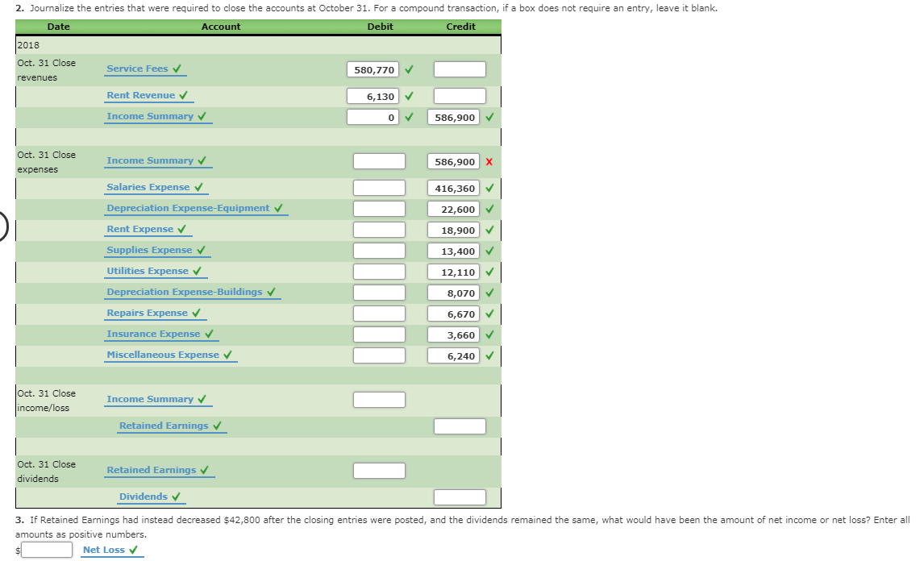Click the credit input beside Retained Earnings

pos(460,426)
